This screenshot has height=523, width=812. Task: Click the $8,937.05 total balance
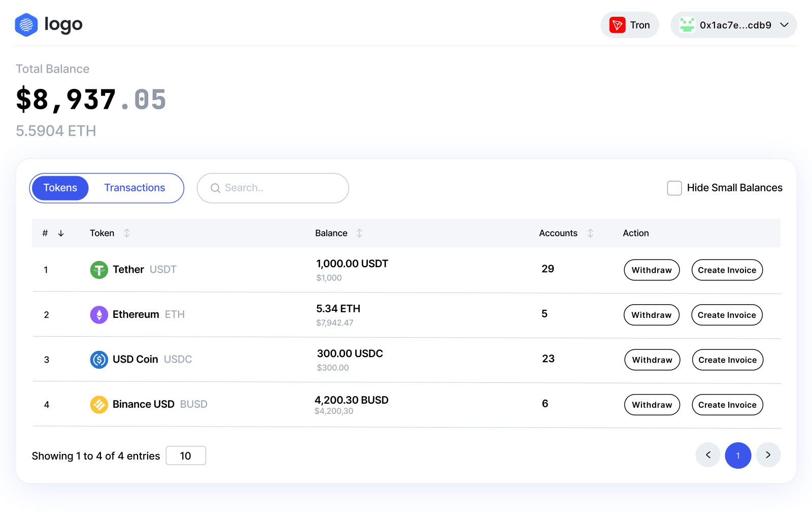click(x=91, y=100)
